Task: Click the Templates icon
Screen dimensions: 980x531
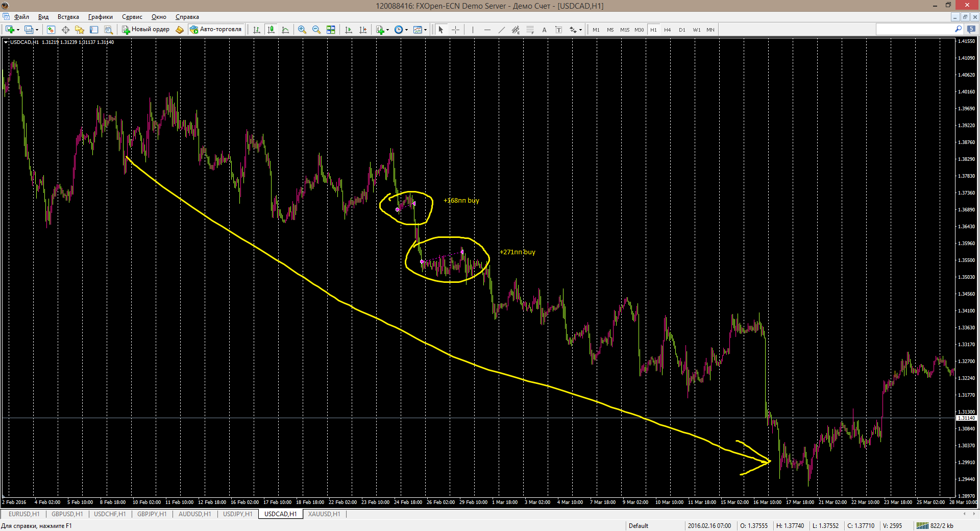Action: (x=418, y=30)
